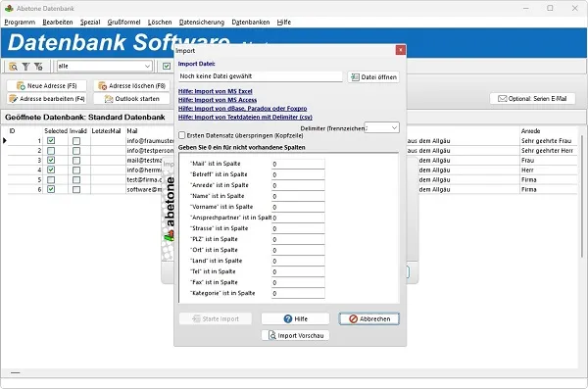Click the "Fax" ist in Spalte field

click(x=298, y=282)
